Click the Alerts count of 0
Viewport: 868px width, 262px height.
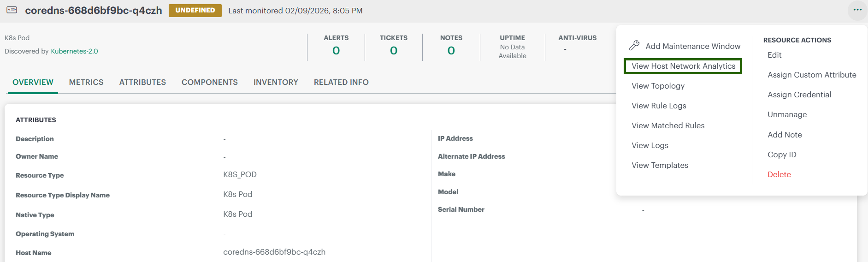pos(336,50)
